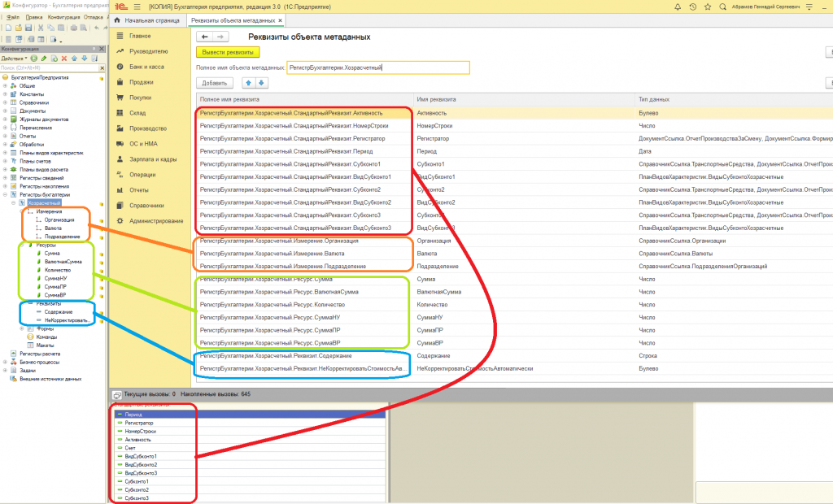Click the forward arrow navigation button
833x504 pixels.
pyautogui.click(x=220, y=37)
